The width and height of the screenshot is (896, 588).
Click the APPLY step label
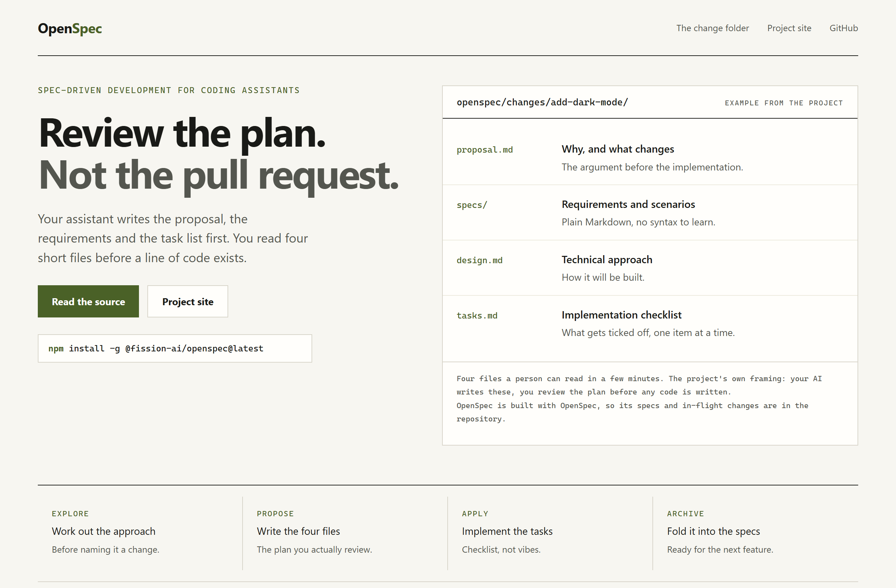[x=475, y=513]
